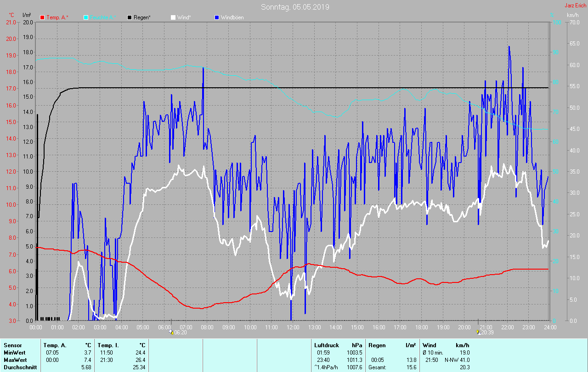Click the Luftdruck column header

click(x=327, y=345)
